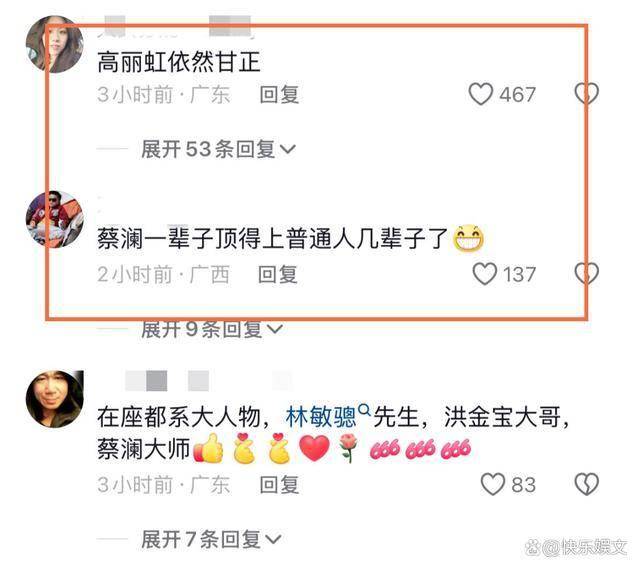Screen dimensions: 640x570
Task: Select the comment text 高丽虹依然甘正
Action: (179, 62)
